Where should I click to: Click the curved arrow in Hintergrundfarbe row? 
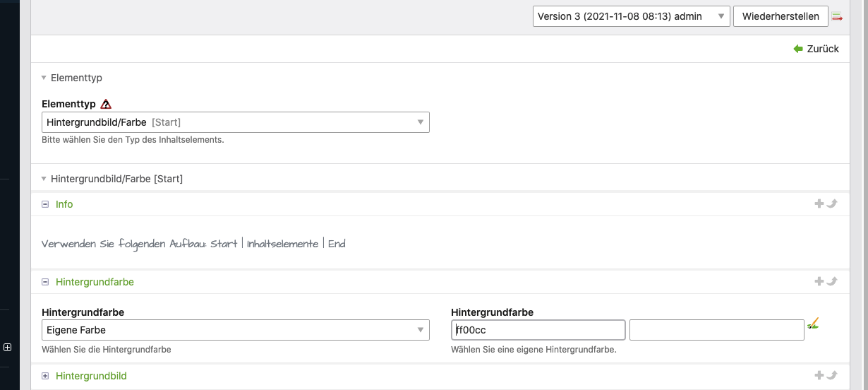click(x=831, y=281)
